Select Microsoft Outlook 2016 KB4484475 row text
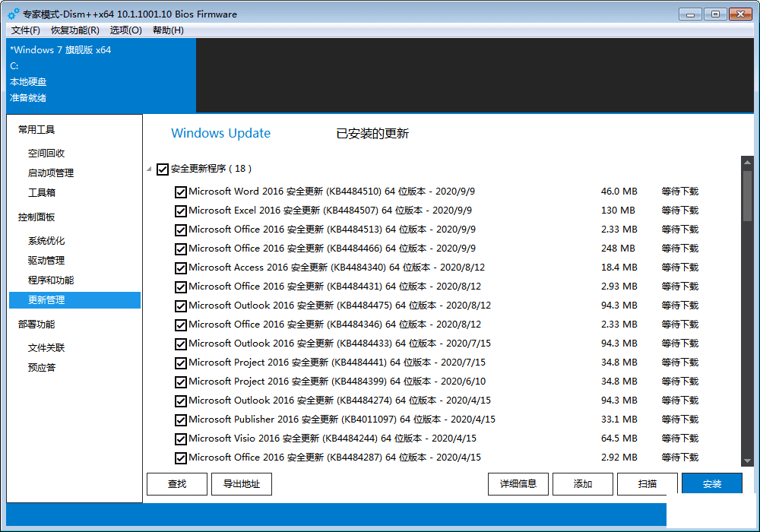This screenshot has width=760, height=532. click(340, 306)
